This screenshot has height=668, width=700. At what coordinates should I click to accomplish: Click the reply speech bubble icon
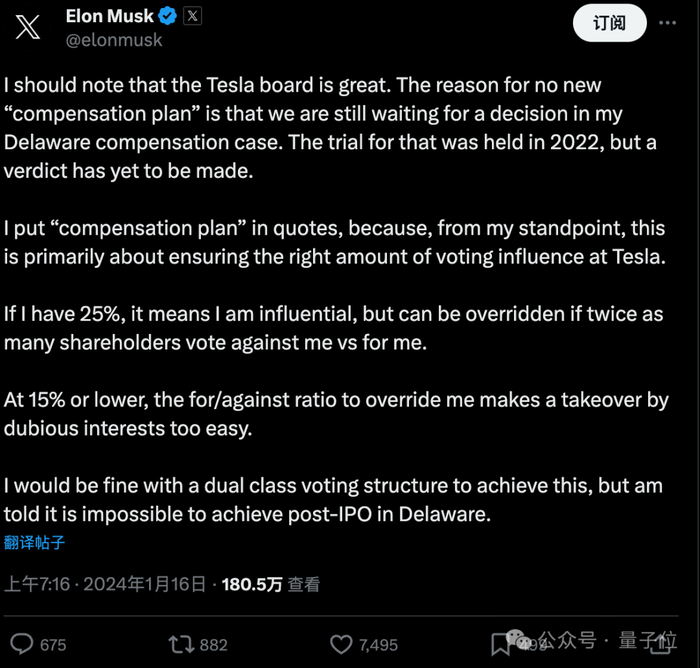pos(21,644)
